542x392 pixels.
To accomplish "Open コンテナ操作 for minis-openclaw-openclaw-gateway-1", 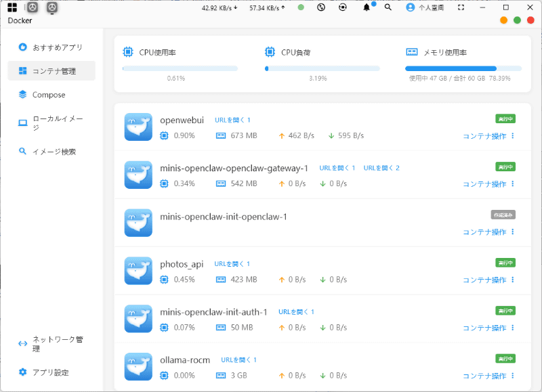I will [488, 184].
